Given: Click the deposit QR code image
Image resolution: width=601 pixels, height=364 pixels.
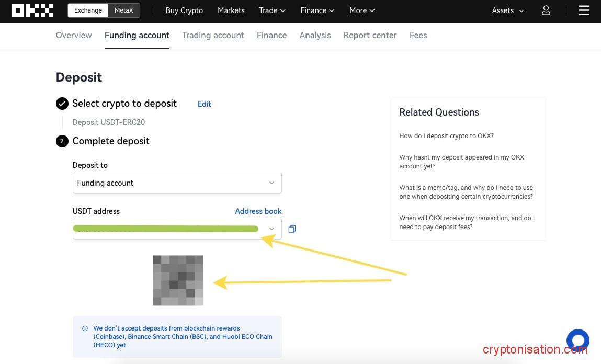Looking at the screenshot, I should coord(178,280).
